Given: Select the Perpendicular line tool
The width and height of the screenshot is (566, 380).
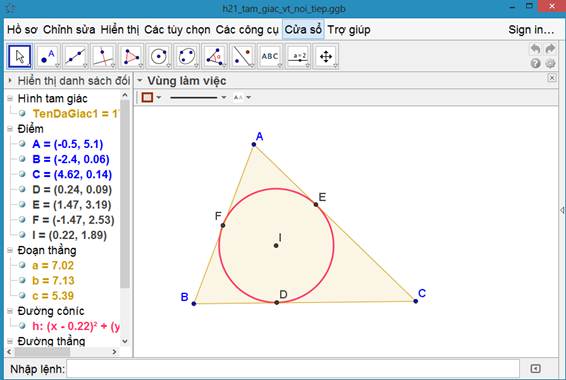Looking at the screenshot, I should (x=103, y=56).
